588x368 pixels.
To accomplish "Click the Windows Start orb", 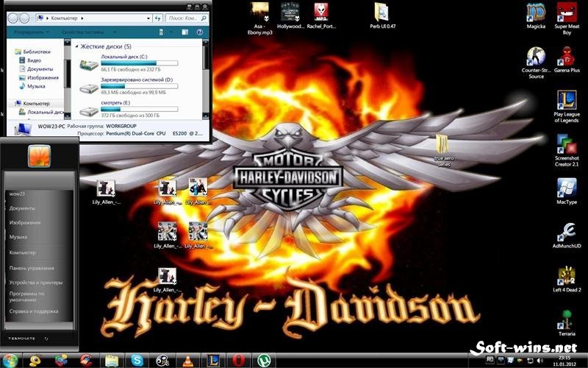I will coord(10,361).
